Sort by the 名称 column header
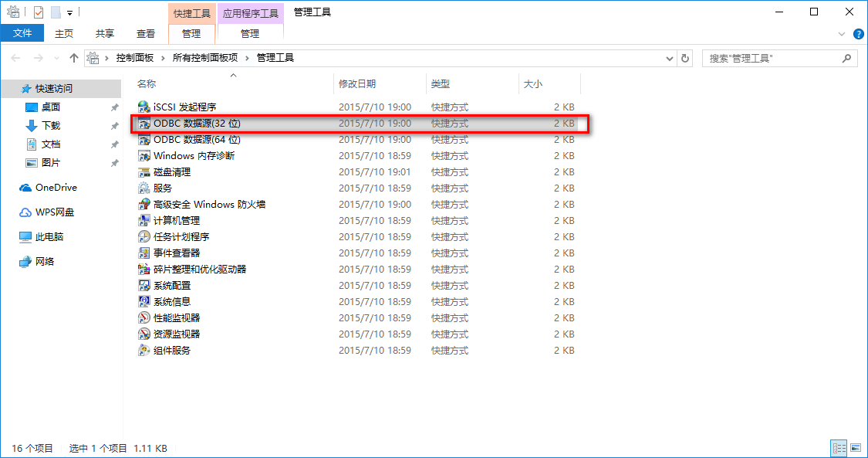 [147, 84]
